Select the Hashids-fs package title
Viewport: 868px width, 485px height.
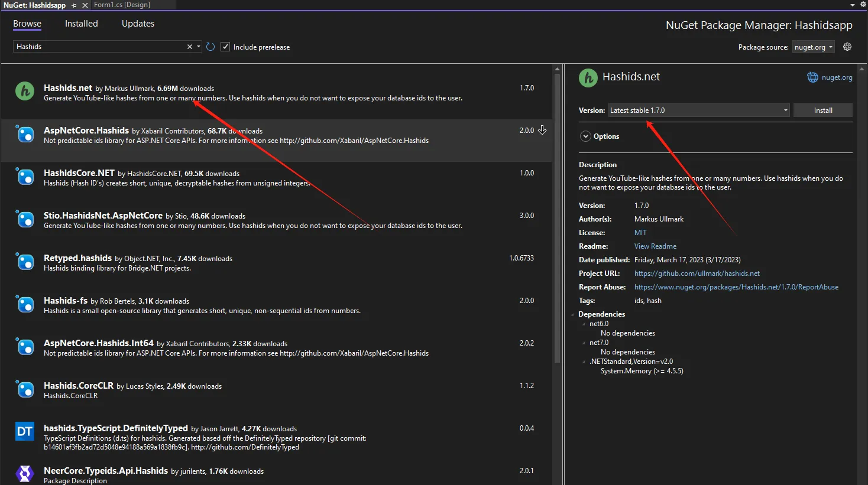coord(66,301)
